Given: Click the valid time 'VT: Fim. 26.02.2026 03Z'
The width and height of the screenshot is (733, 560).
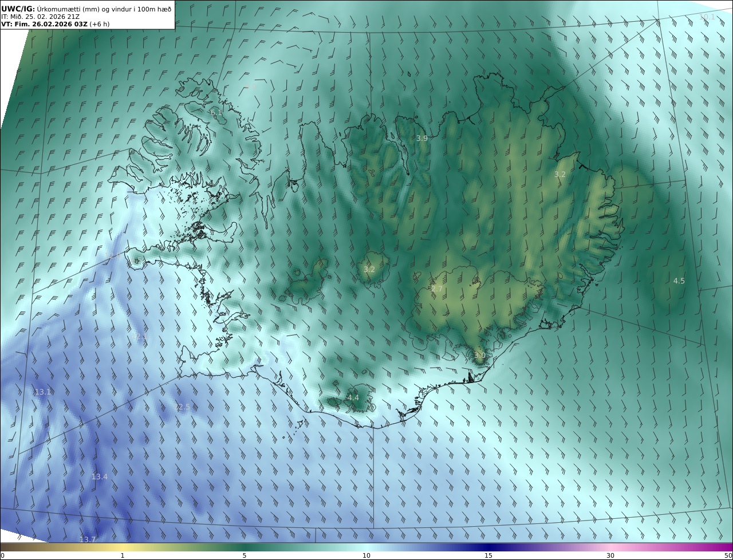Looking at the screenshot, I should click(x=44, y=24).
